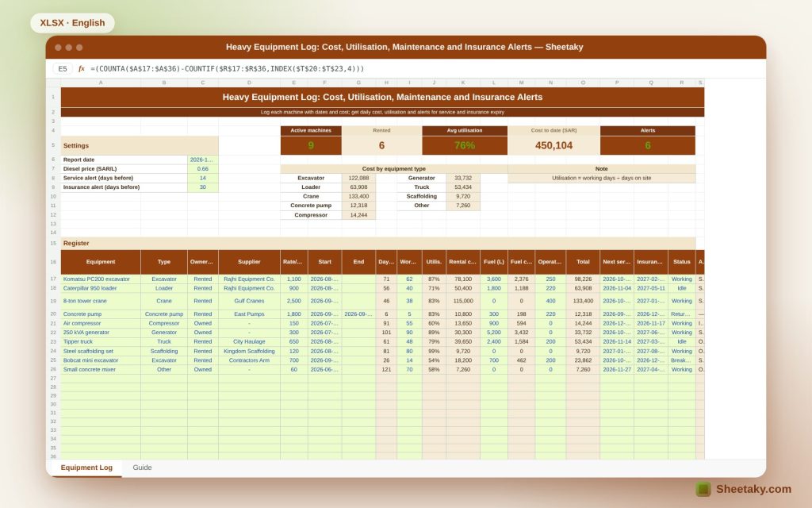Viewport: 812px width, 508px height.
Task: Click the Sheetaky.com logo icon
Action: tap(703, 489)
